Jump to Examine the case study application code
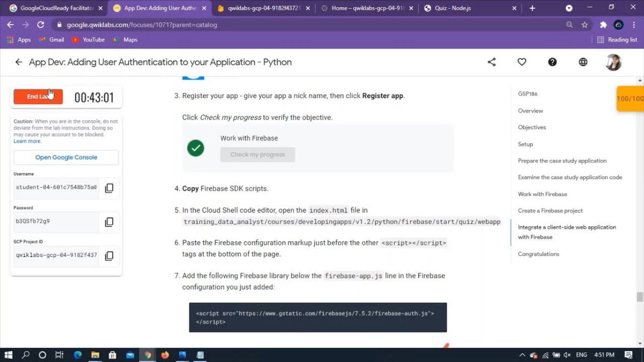Image resolution: width=644 pixels, height=362 pixels. [x=570, y=177]
